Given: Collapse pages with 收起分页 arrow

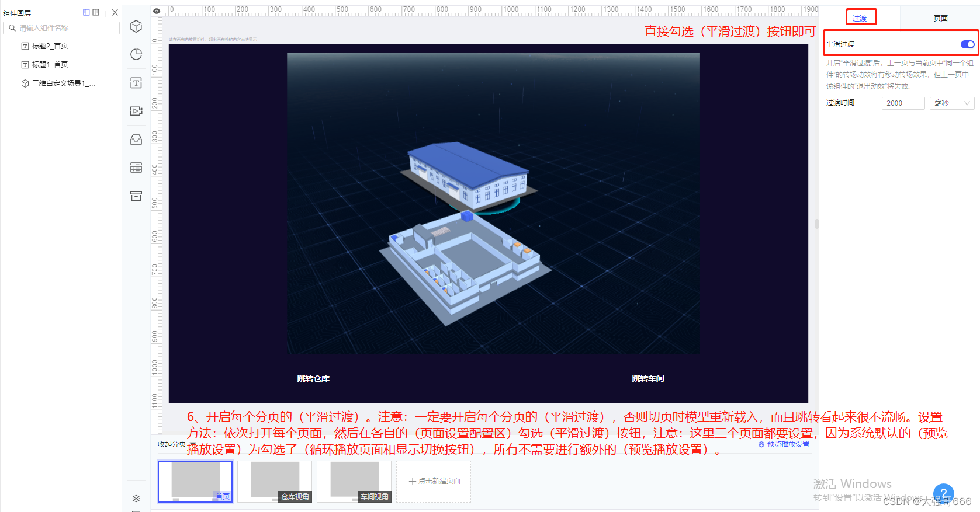Looking at the screenshot, I should point(192,445).
